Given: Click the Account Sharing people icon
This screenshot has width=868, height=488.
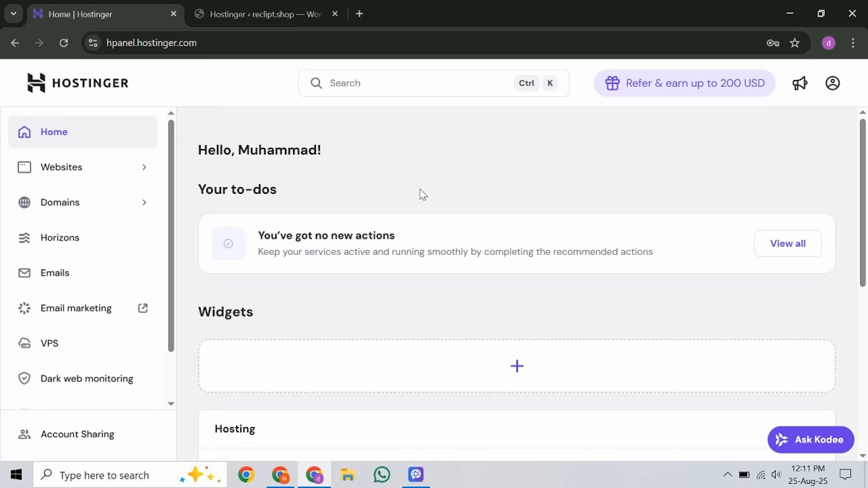Looking at the screenshot, I should point(24,434).
